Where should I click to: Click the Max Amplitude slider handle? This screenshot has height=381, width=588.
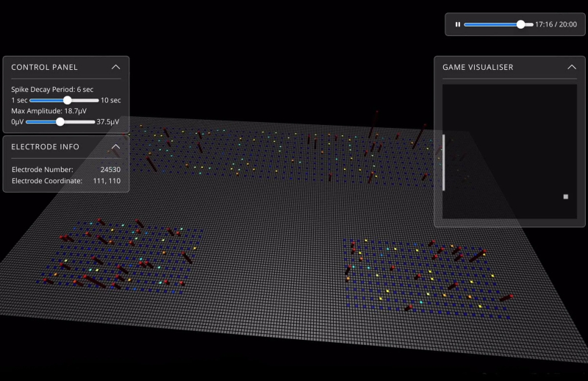[x=60, y=122]
